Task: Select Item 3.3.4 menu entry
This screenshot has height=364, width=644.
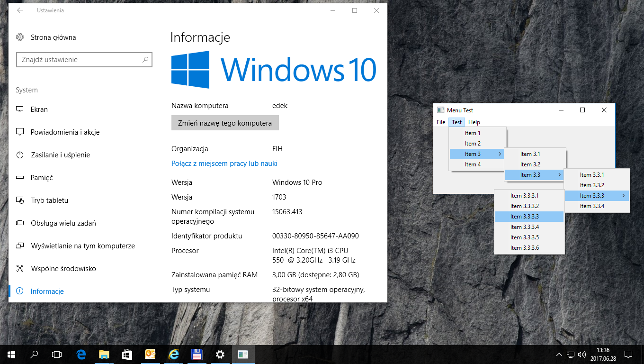Action: 597,206
